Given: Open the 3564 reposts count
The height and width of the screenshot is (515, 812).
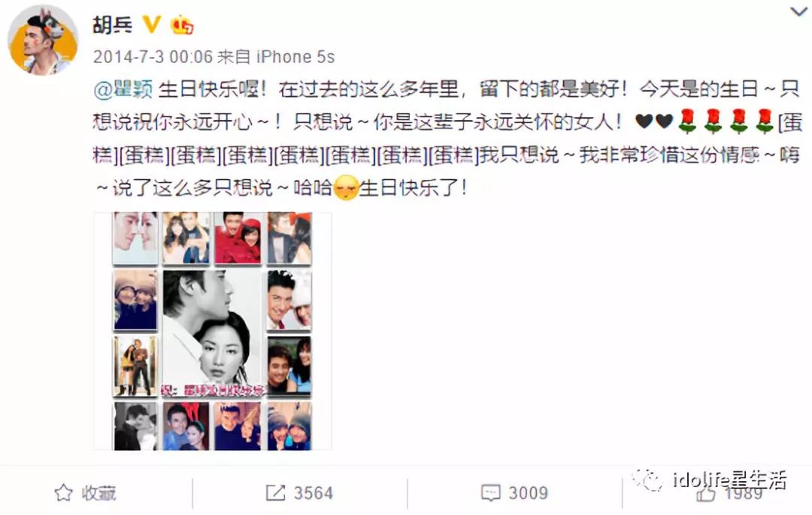Looking at the screenshot, I should [x=314, y=492].
